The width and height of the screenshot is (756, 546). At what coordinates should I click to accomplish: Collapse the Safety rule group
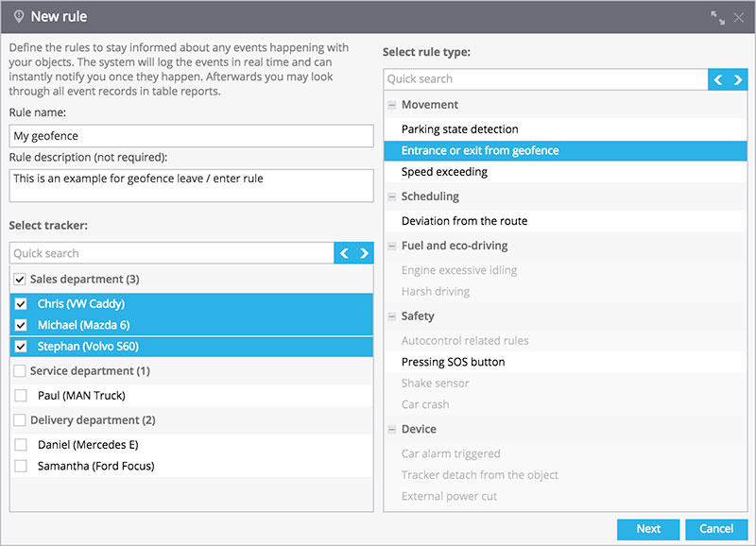coord(392,316)
